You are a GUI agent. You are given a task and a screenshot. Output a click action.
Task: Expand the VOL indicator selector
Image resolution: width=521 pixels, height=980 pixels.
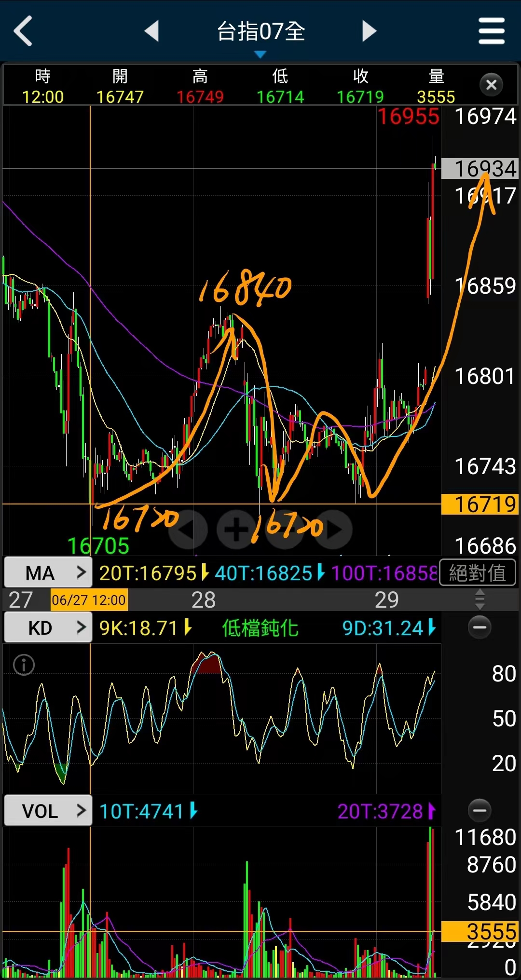48,811
